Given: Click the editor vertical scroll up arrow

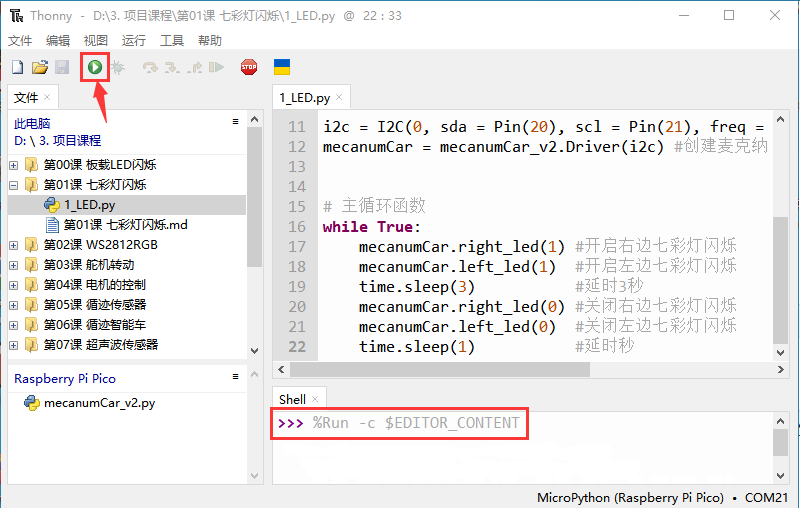Looking at the screenshot, I should click(x=780, y=119).
